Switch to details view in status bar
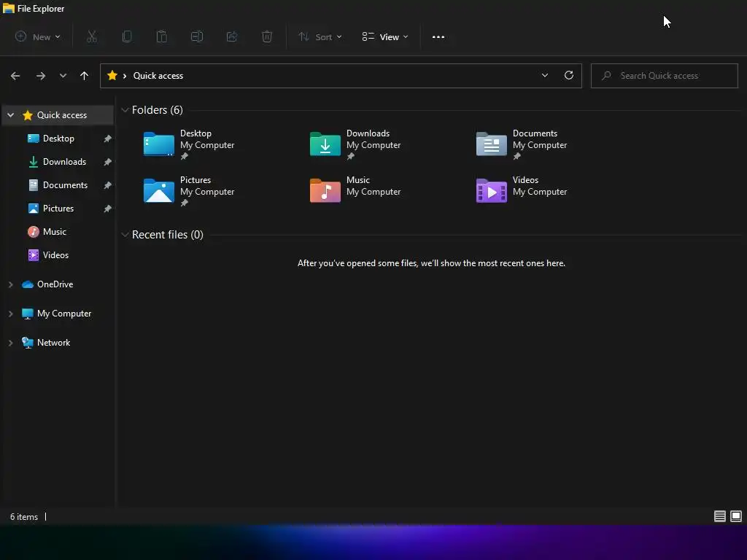747x560 pixels. pos(720,516)
